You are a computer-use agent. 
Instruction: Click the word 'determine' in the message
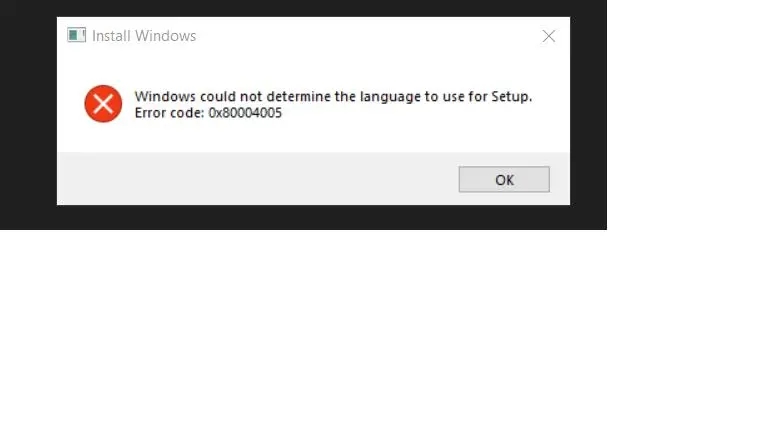click(x=299, y=96)
